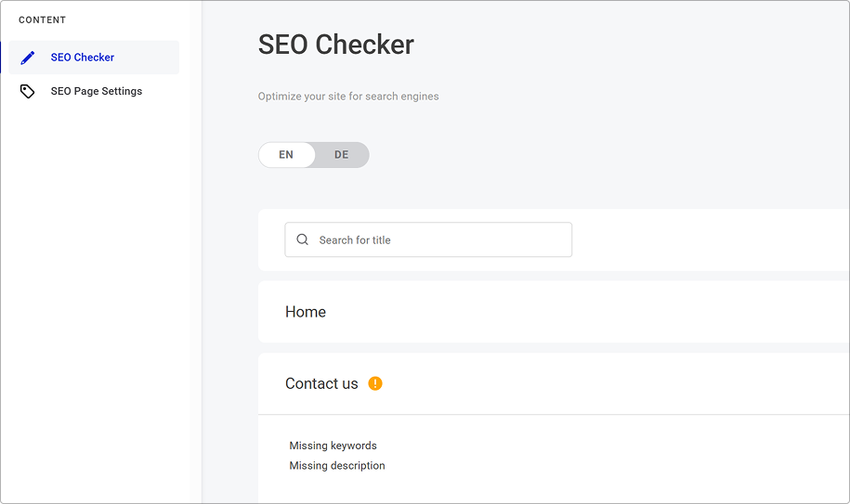
Task: Expand the Home page row
Action: [554, 312]
